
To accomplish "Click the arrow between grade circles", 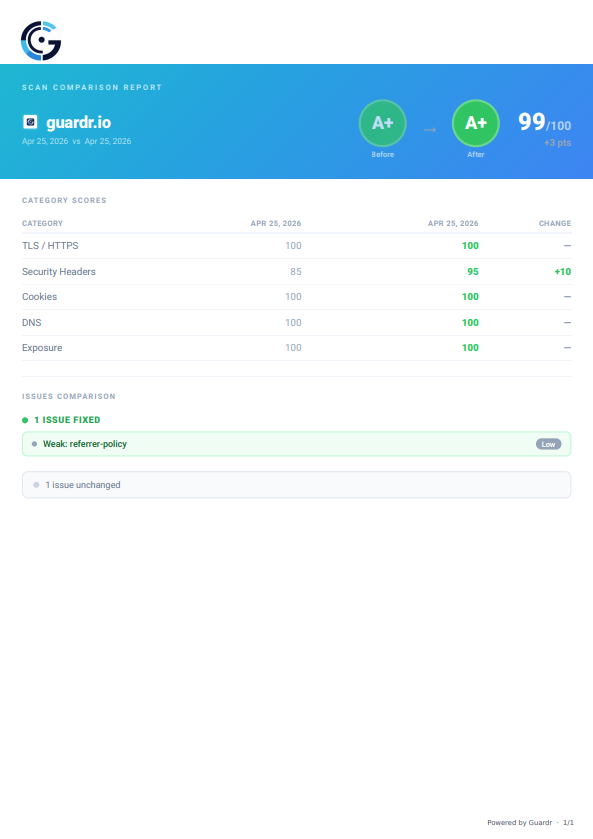I will 430,129.
